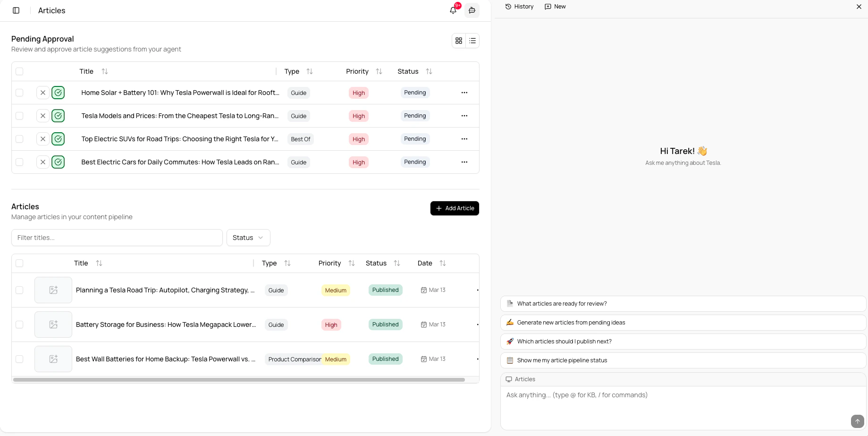The height and width of the screenshot is (436, 868).
Task: Select all pending approval rows checkbox
Action: [x=19, y=71]
